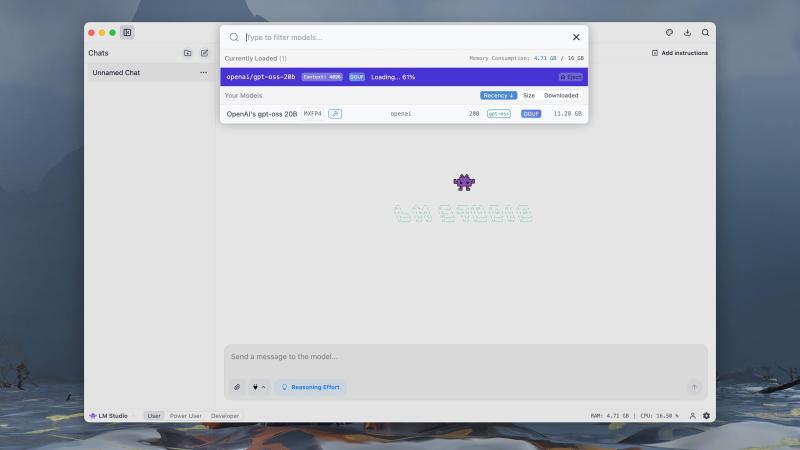
Task: Click the MXFP4 quantization label
Action: click(x=312, y=114)
